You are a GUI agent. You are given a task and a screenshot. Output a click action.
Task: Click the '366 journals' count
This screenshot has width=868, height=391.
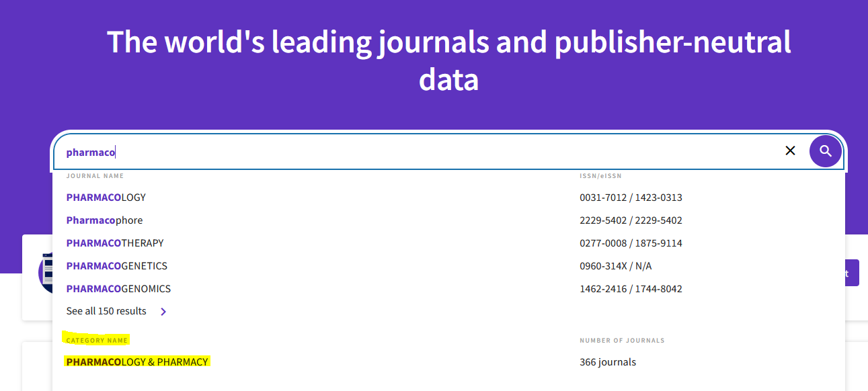click(607, 362)
